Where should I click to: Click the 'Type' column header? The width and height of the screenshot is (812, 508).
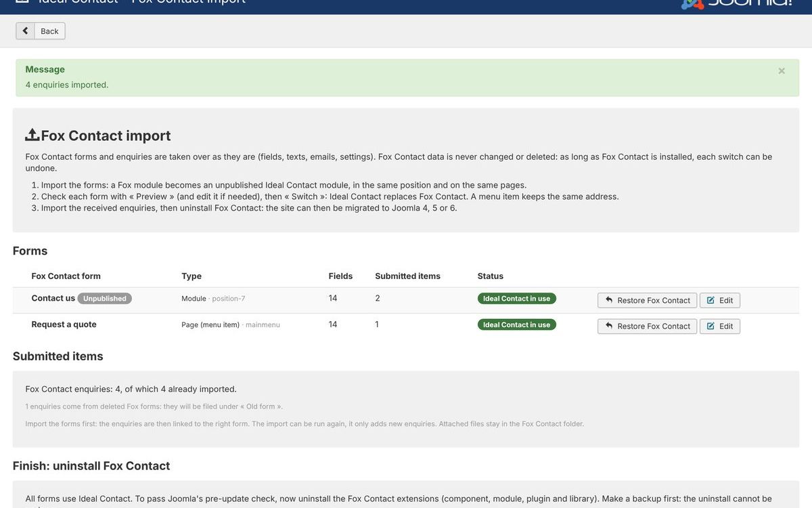tap(191, 276)
